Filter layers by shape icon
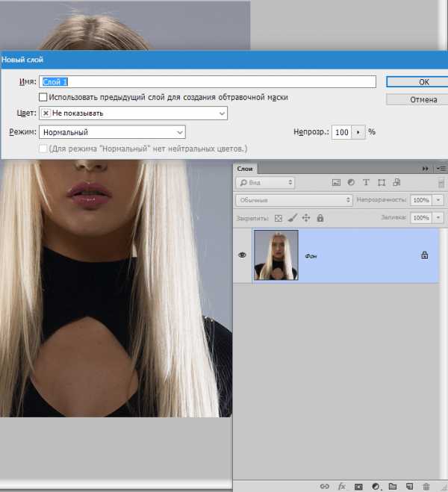 [382, 183]
